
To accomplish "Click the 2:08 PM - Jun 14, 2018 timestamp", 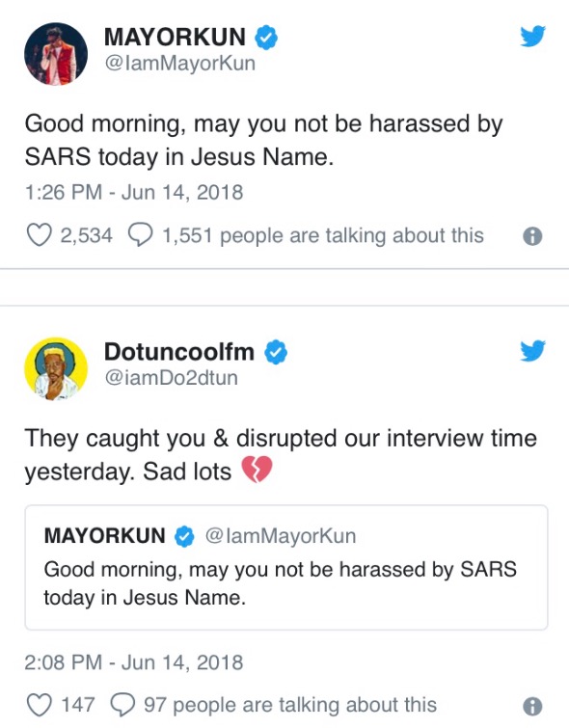I will click(134, 662).
